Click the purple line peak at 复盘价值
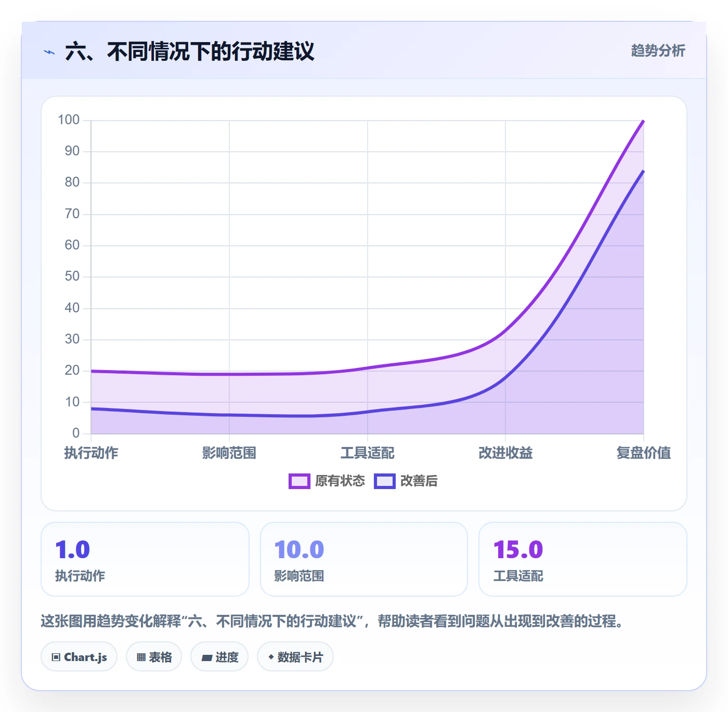 pyautogui.click(x=644, y=121)
